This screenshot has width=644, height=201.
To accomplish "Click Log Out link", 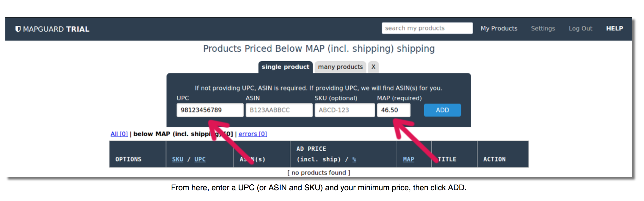I will tap(580, 28).
